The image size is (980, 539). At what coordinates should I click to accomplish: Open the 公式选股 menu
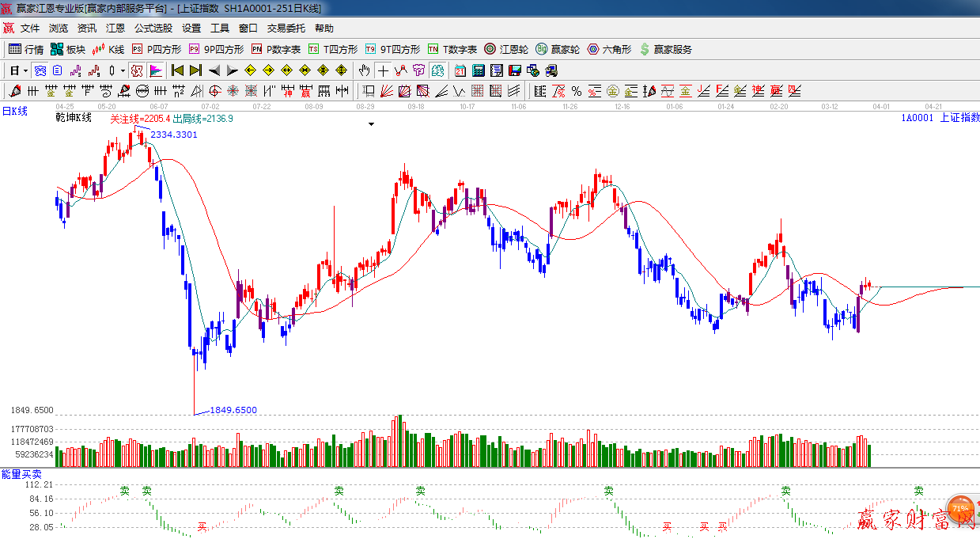(x=153, y=28)
